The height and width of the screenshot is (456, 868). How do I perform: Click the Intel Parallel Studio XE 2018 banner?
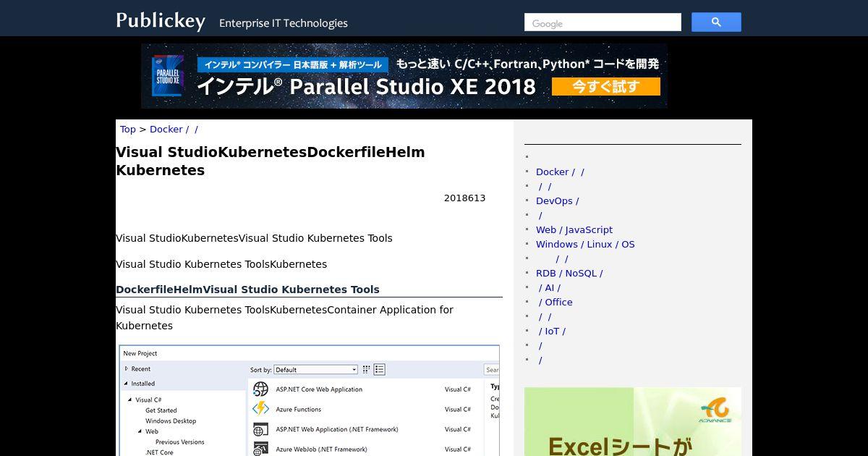click(404, 76)
